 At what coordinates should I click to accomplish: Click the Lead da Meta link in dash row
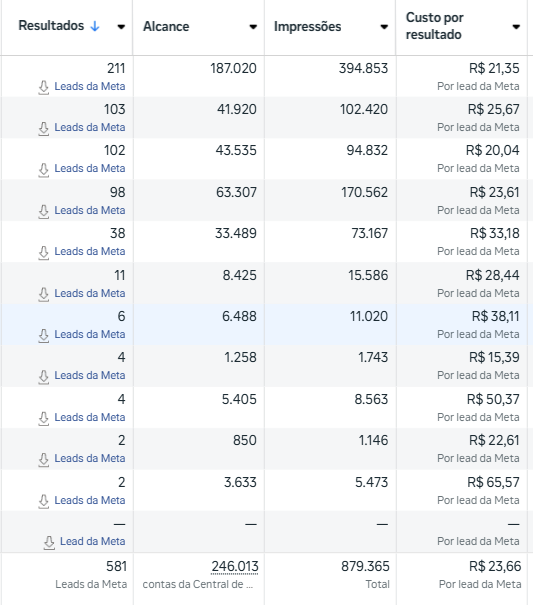pyautogui.click(x=93, y=541)
